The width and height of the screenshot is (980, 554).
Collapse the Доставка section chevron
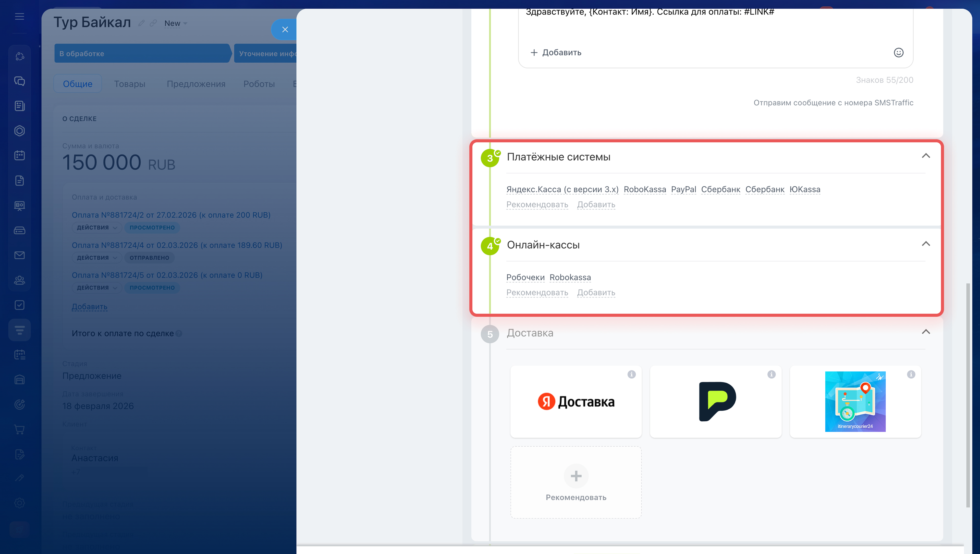coord(926,332)
